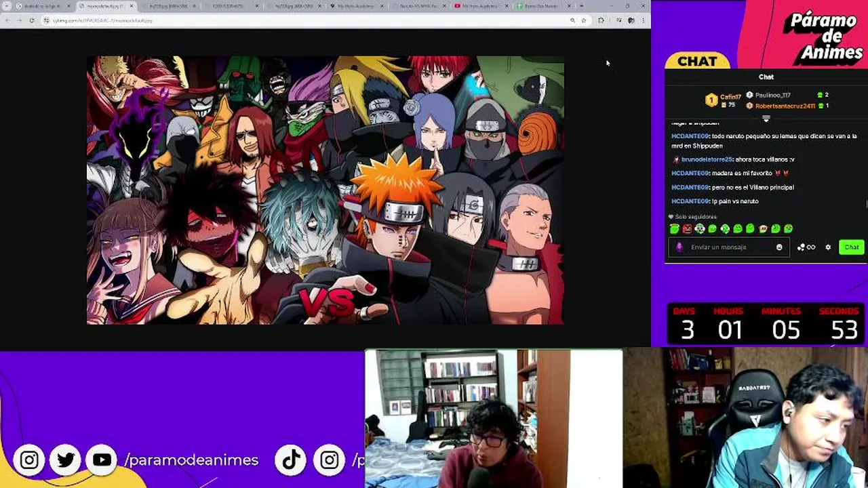Click the Naruto vs MHA villains image
The image size is (868, 488).
pyautogui.click(x=325, y=190)
